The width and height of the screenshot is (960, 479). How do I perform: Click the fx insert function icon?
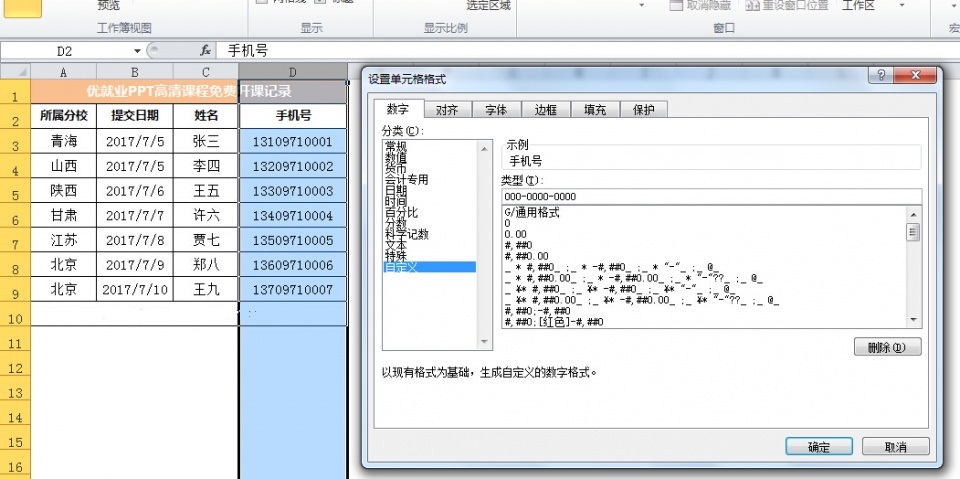(x=205, y=50)
